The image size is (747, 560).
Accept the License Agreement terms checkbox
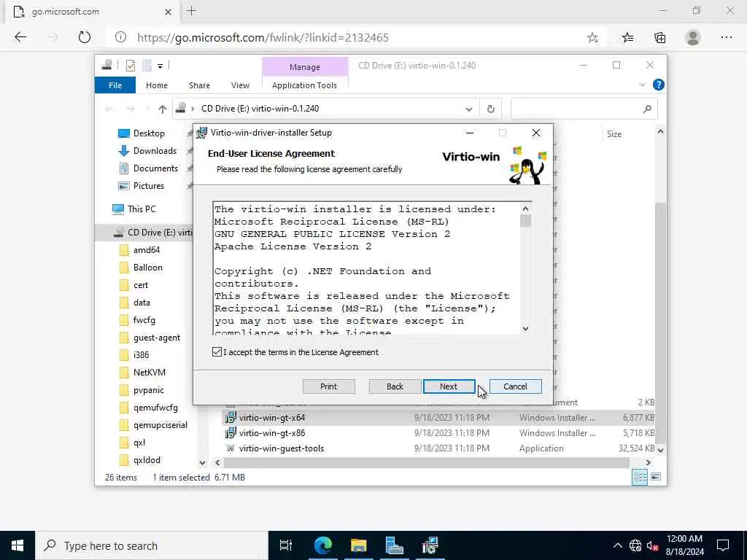coord(217,352)
